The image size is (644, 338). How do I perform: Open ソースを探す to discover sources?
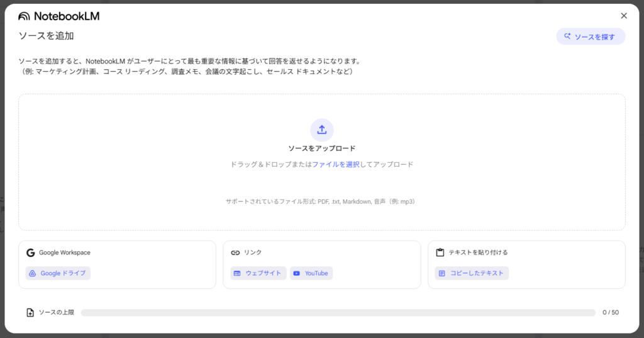(590, 36)
